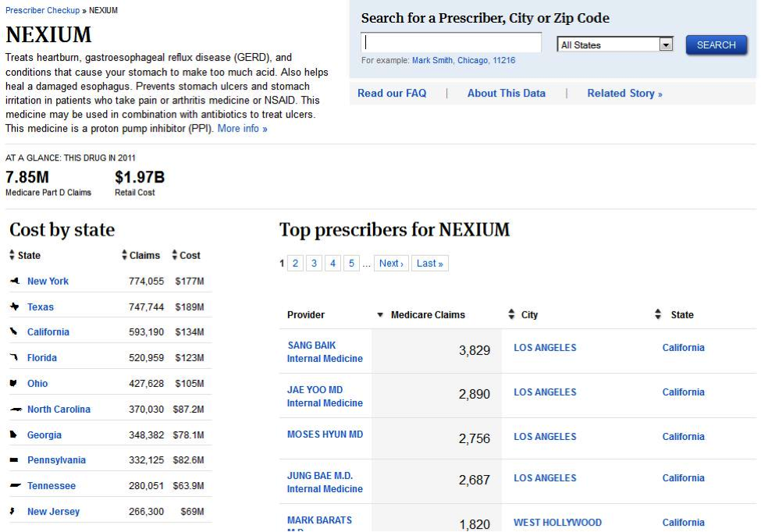Screen dimensions: 761x532
Task: Open California in Cost by state list
Action: (48, 332)
